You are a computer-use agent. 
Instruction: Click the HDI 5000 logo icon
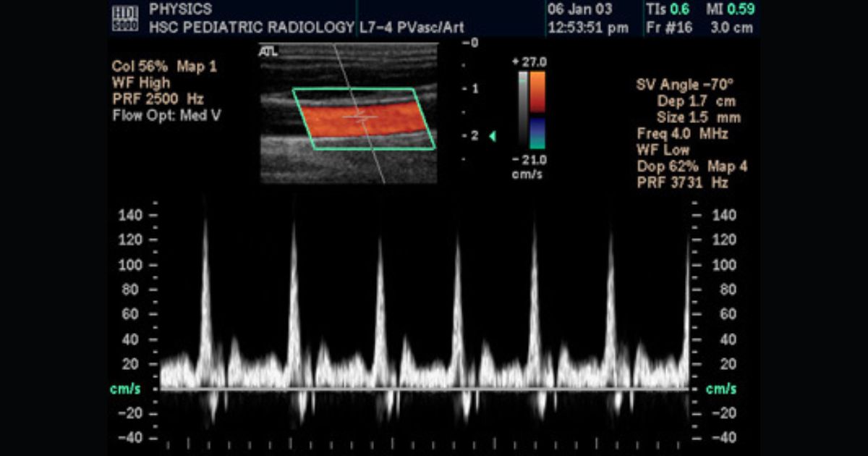tap(124, 18)
